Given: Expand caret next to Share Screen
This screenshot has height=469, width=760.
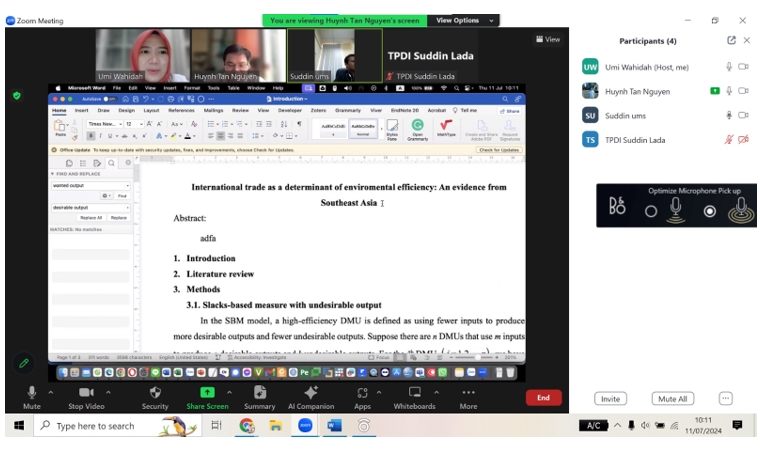Looking at the screenshot, I should 229,392.
